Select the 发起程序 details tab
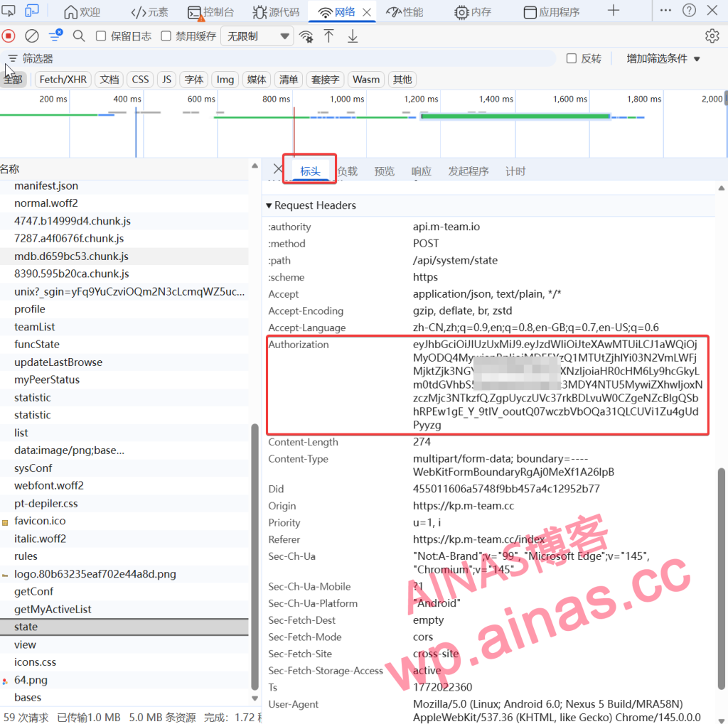Image resolution: width=728 pixels, height=724 pixels. [x=469, y=171]
